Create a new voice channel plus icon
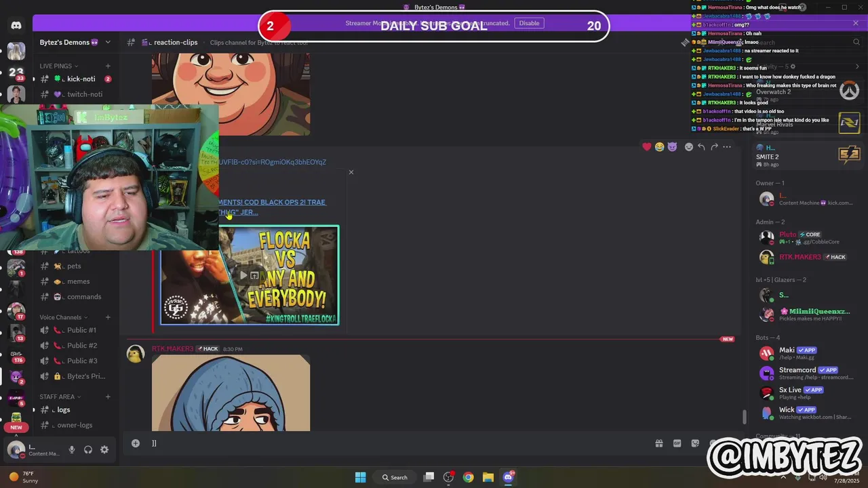Image resolution: width=868 pixels, height=488 pixels. pos(108,317)
